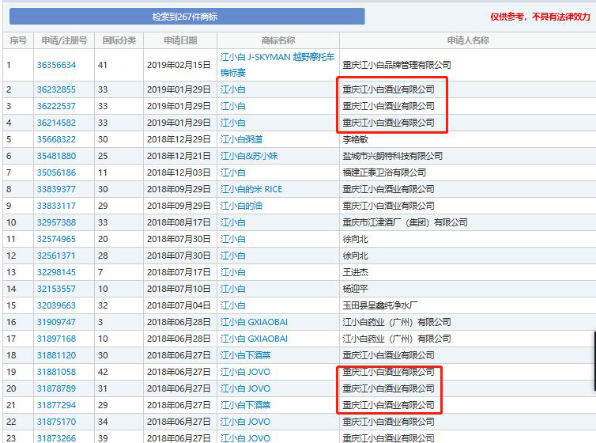Select date 2018年12月21日
596x443 pixels.
click(x=179, y=156)
